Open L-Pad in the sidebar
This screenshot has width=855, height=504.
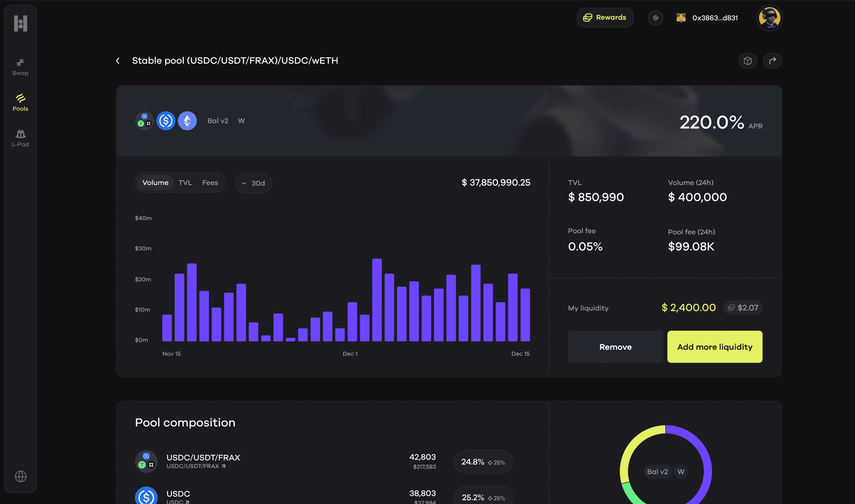[20, 138]
